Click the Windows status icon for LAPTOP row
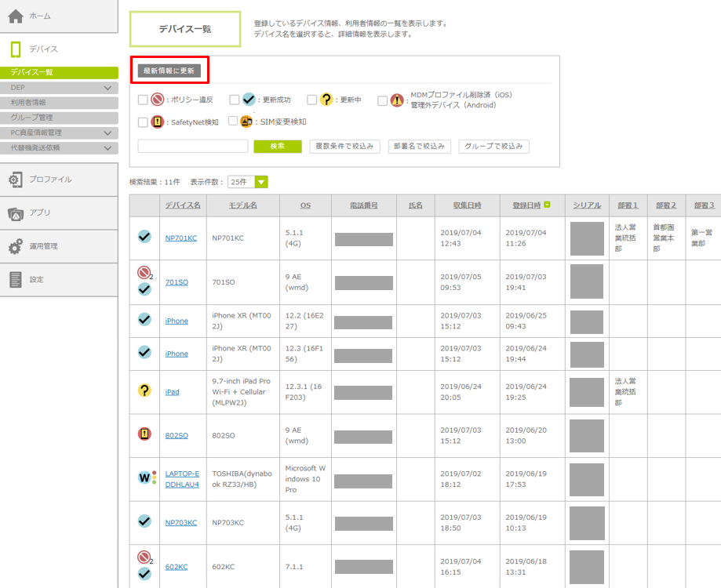The image size is (721, 588). tap(144, 478)
